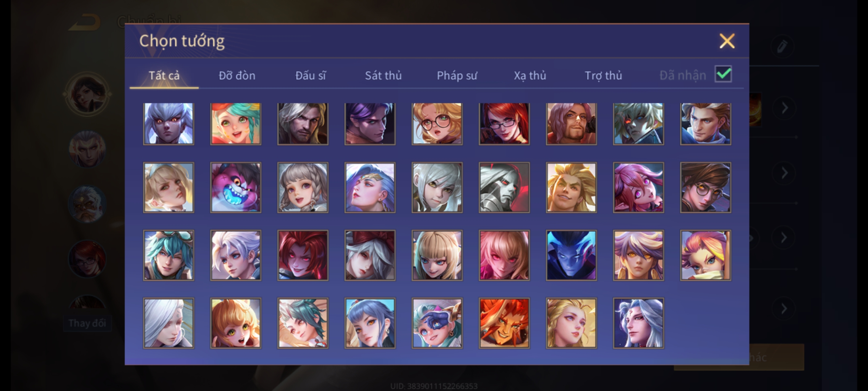Uncheck the Đã nhận checkbox
868x391 pixels.
click(x=723, y=74)
